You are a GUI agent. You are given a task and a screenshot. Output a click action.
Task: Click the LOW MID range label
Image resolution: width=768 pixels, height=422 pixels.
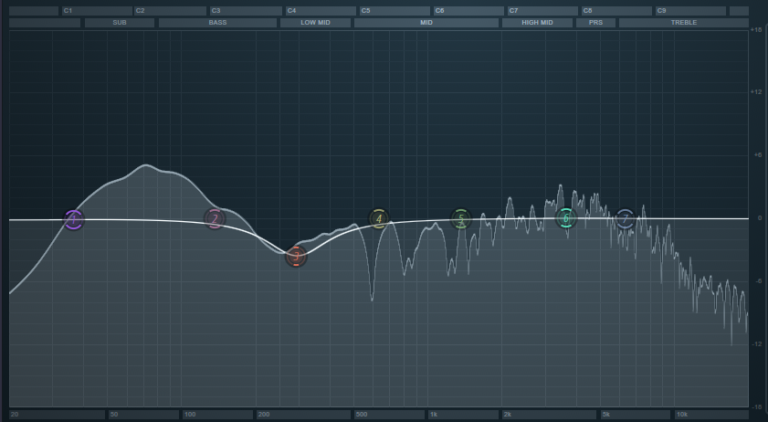pyautogui.click(x=314, y=22)
